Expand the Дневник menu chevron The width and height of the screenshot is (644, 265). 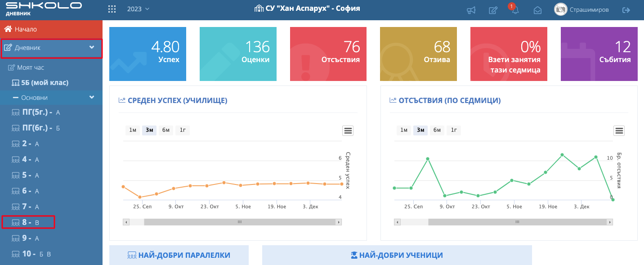click(x=92, y=47)
